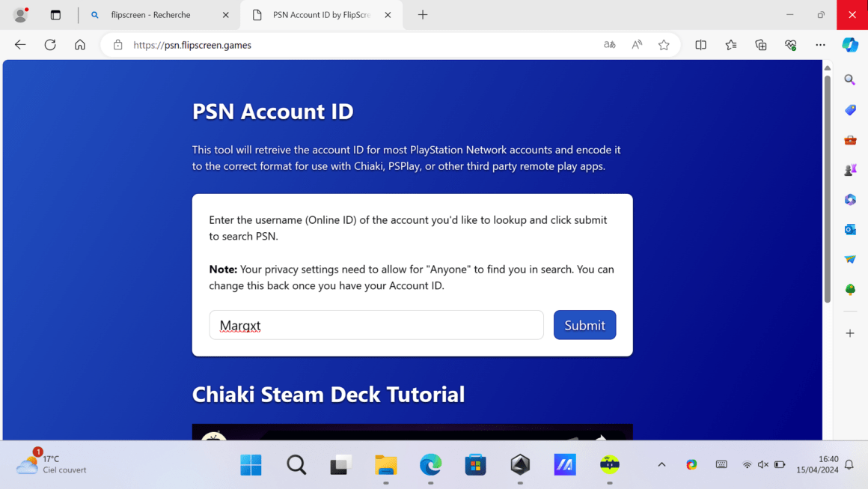Image resolution: width=868 pixels, height=489 pixels.
Task: Click the username field containing Margxt
Action: pos(376,325)
